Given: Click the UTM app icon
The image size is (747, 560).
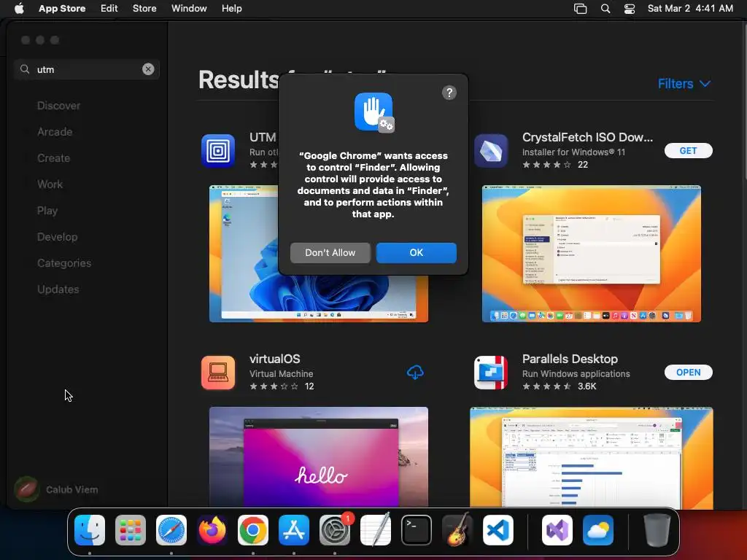Looking at the screenshot, I should click(217, 151).
